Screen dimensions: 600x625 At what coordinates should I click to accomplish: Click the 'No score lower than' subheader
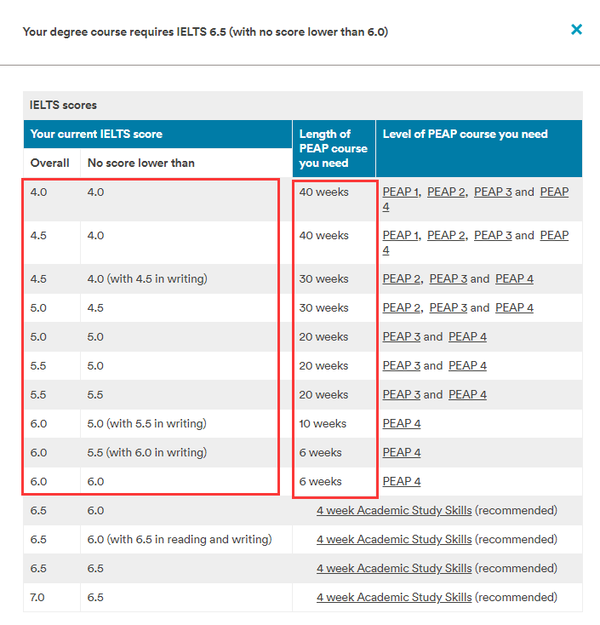coord(141,163)
